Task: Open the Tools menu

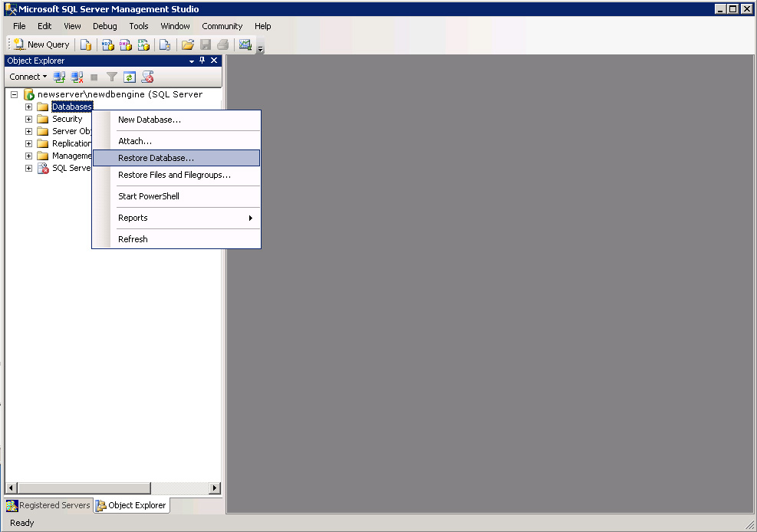Action: [x=139, y=26]
